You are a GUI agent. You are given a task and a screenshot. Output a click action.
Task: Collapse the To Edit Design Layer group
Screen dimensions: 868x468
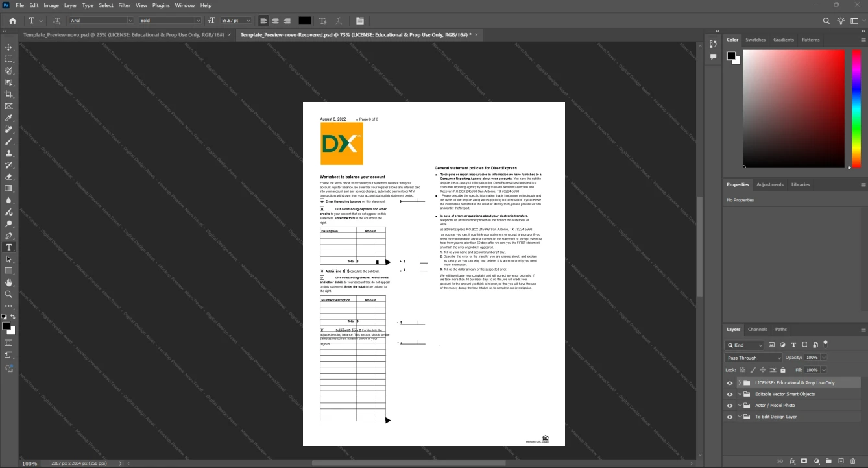[739, 417]
